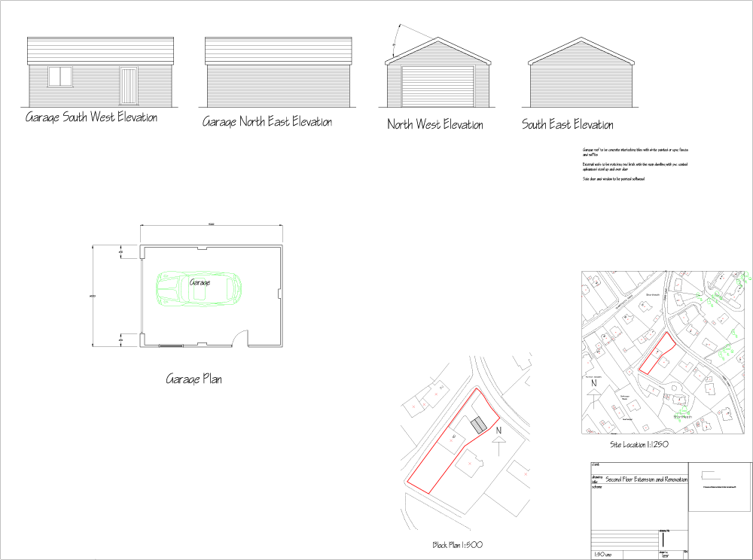Viewport: 753px width, 560px height.
Task: Select the door swing arc in the garage plan
Action: (x=240, y=337)
